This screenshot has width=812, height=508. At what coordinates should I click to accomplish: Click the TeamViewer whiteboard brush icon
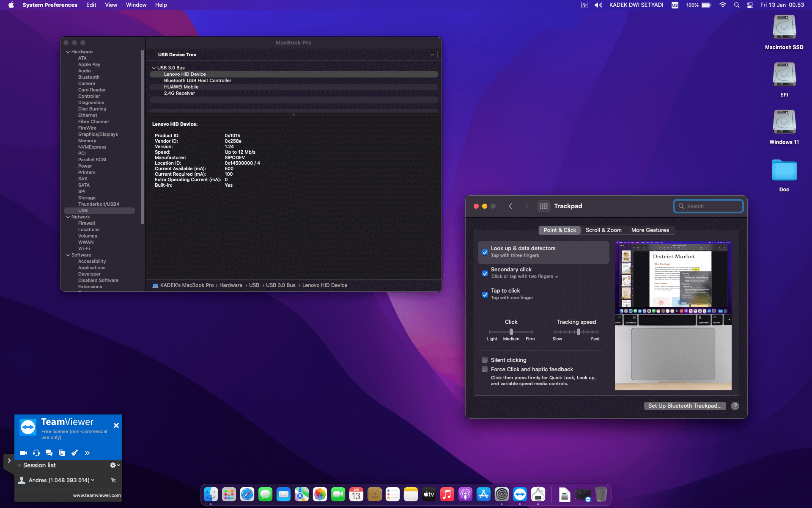tap(74, 453)
